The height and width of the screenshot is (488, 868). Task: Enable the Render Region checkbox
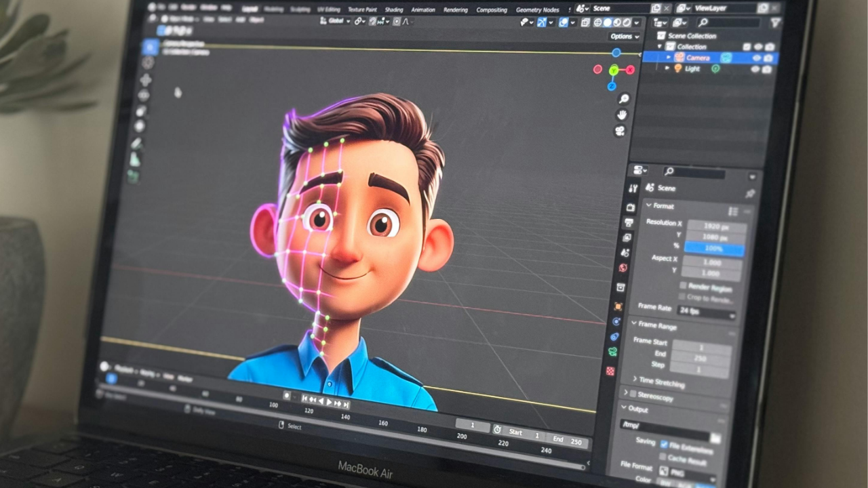(683, 287)
